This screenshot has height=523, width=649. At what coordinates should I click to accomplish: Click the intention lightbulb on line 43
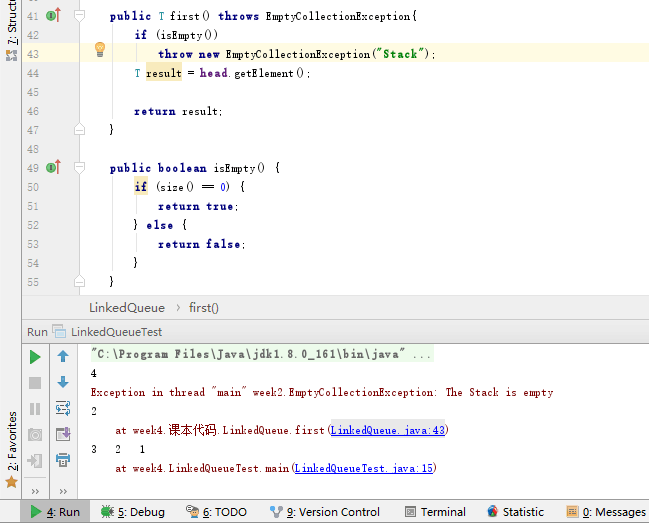coord(100,50)
